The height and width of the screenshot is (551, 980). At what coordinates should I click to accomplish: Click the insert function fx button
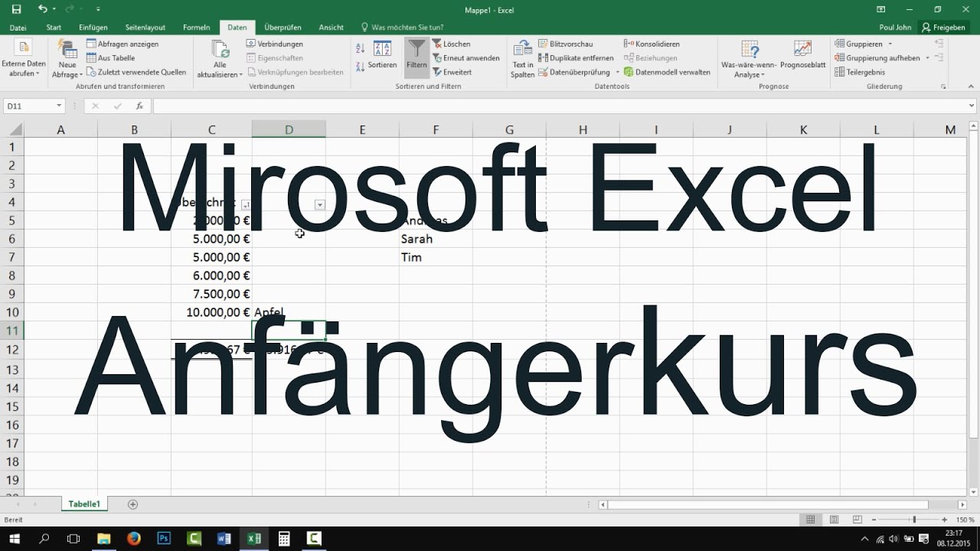139,106
